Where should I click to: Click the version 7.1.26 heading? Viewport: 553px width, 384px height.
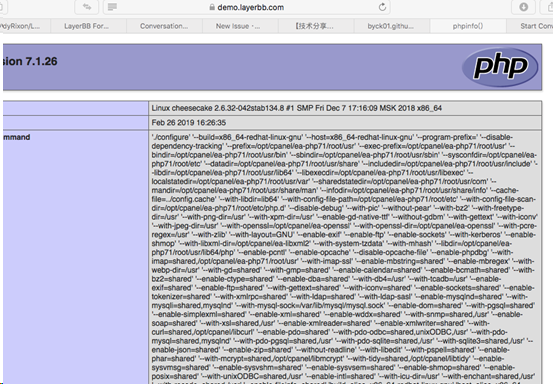click(30, 61)
